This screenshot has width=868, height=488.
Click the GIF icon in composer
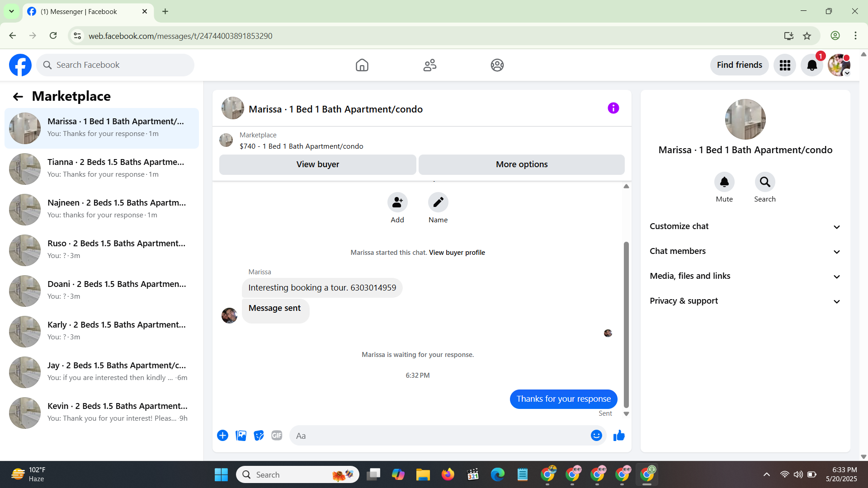[277, 436]
